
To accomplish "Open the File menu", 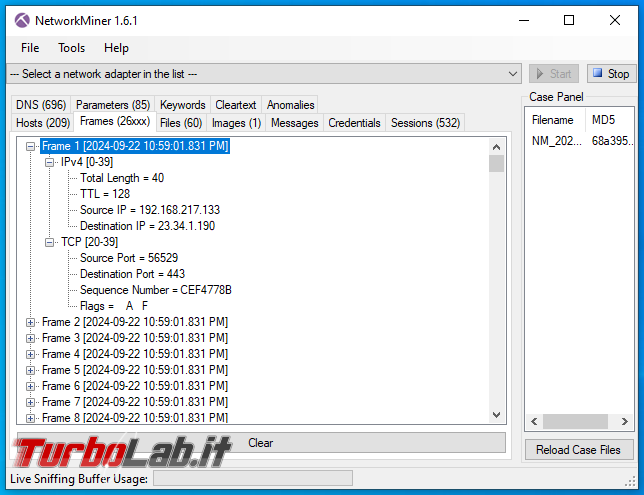I will click(30, 48).
